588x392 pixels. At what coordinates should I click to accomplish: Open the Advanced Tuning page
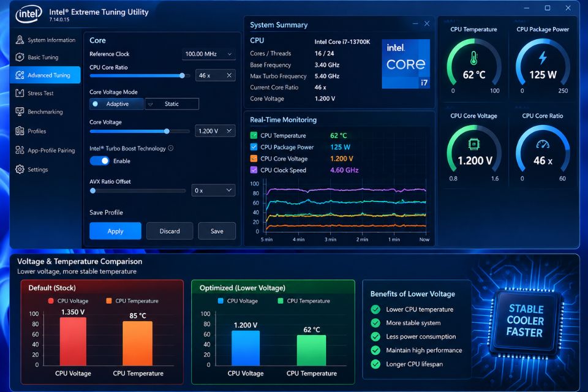pyautogui.click(x=45, y=75)
